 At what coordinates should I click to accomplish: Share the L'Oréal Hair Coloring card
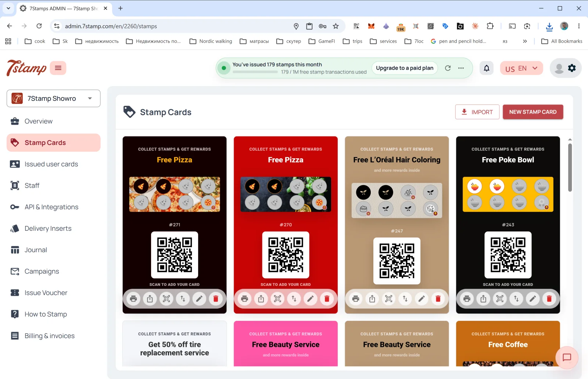(x=372, y=299)
